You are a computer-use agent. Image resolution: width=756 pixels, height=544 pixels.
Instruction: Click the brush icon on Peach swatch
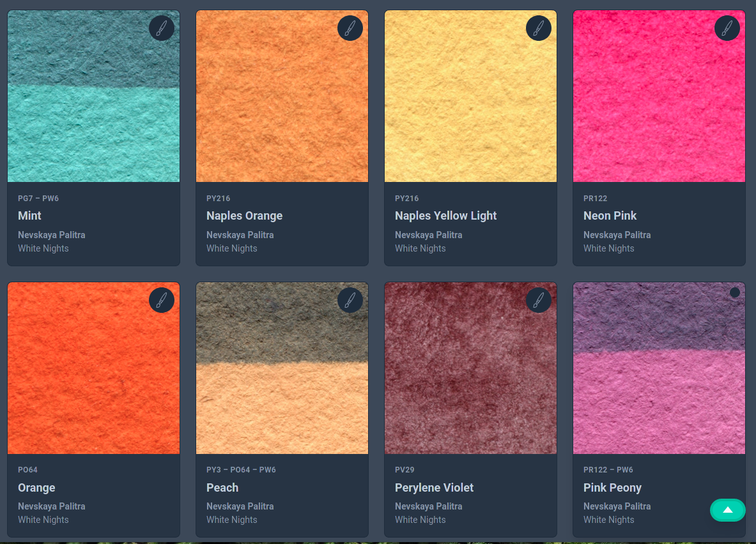350,300
